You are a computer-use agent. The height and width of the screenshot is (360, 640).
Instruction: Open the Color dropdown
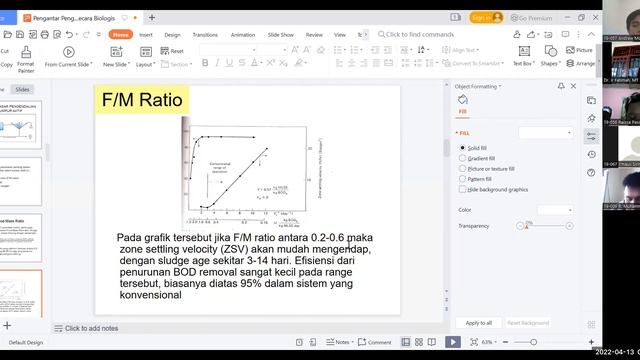tap(556, 210)
